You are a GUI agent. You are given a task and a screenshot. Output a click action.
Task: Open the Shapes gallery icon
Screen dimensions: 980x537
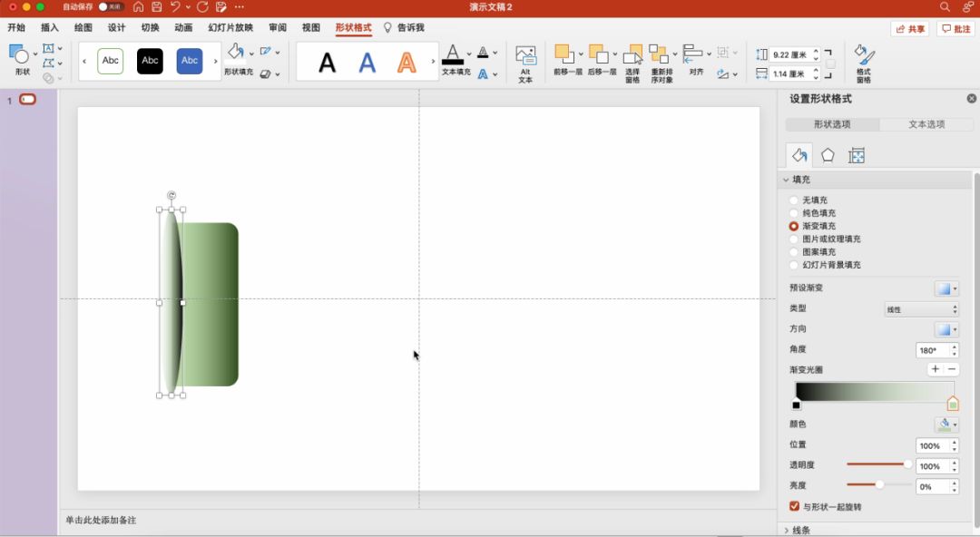(18, 54)
